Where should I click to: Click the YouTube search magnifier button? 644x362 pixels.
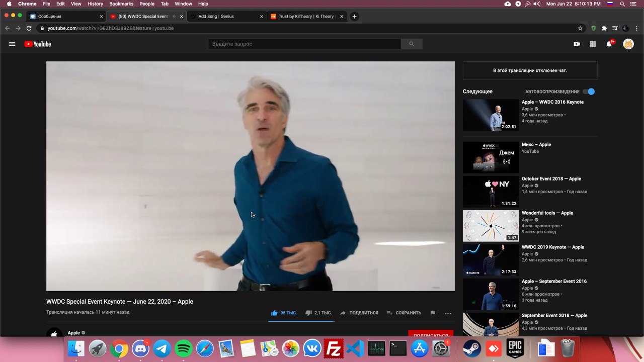(x=412, y=44)
